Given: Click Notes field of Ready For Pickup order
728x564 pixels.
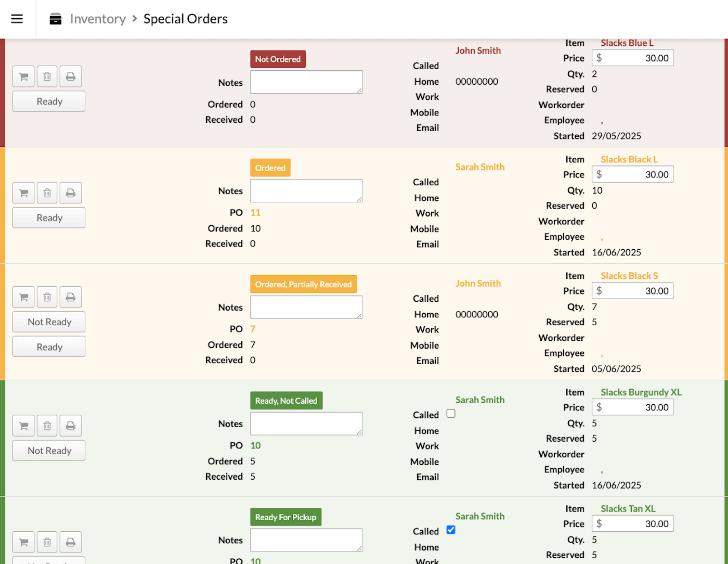Looking at the screenshot, I should (306, 540).
